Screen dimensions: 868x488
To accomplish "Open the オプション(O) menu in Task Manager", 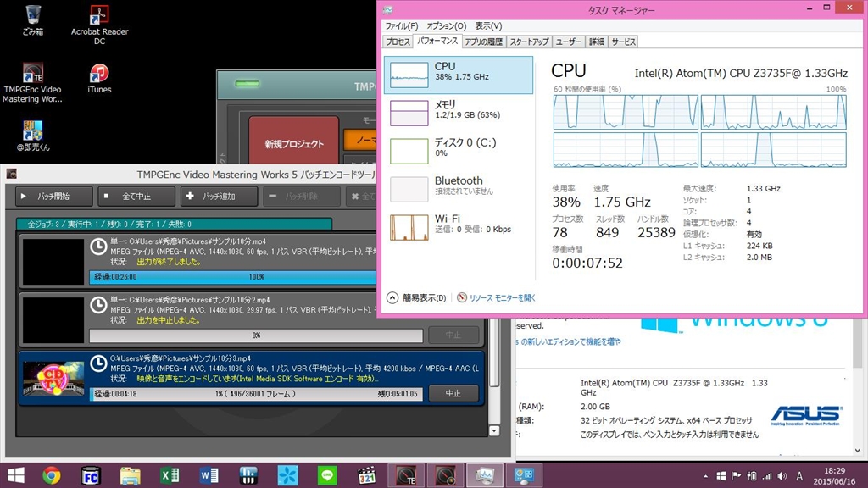I will pyautogui.click(x=446, y=26).
